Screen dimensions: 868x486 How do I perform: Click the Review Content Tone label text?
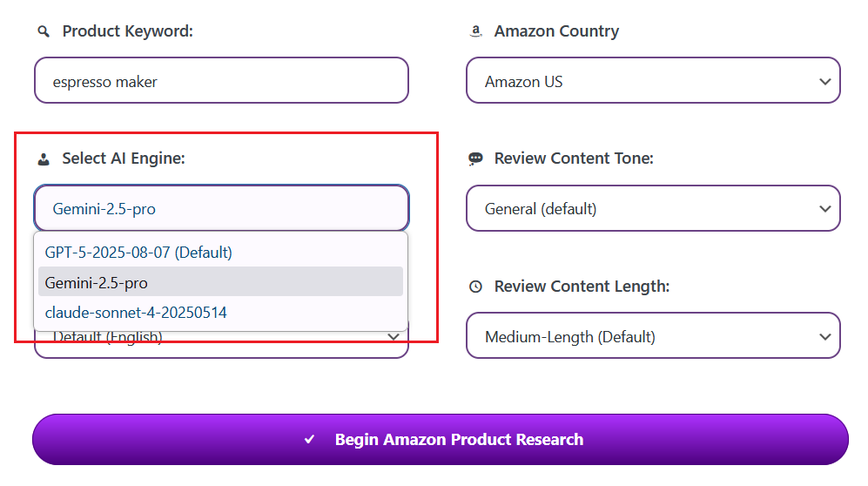pyautogui.click(x=574, y=159)
